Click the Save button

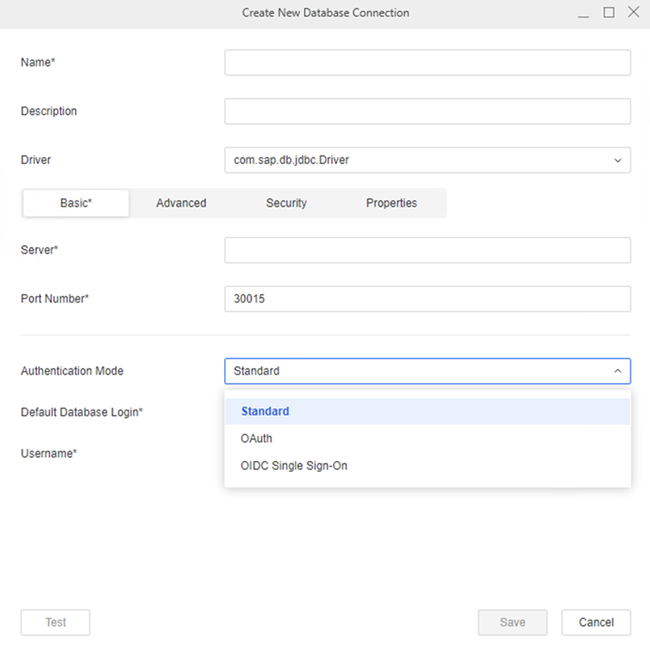click(x=512, y=622)
